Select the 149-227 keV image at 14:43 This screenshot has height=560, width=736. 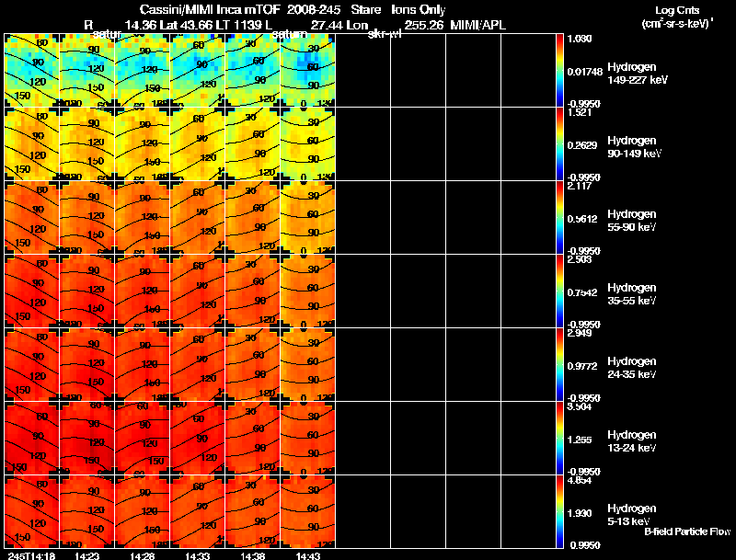point(308,71)
